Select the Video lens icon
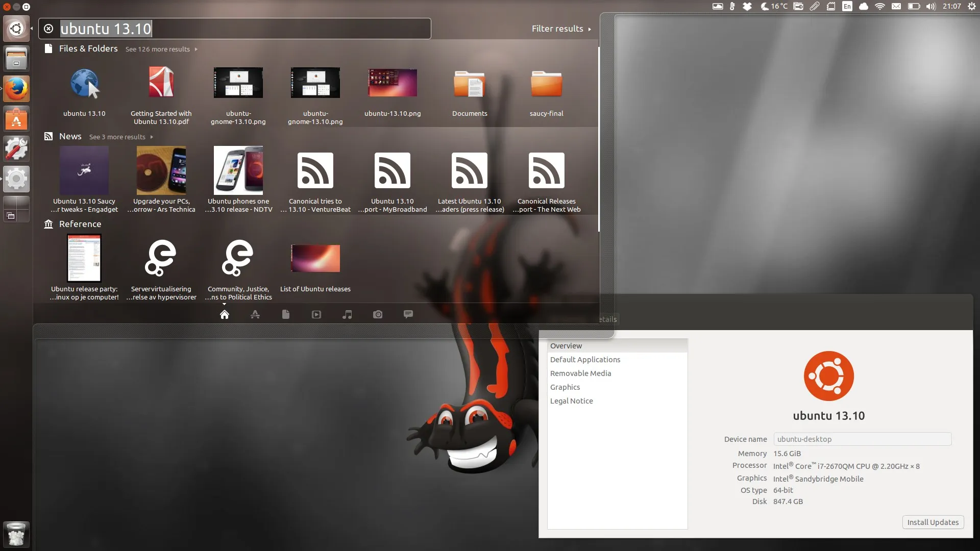Screen dimensions: 980x551 [316, 314]
